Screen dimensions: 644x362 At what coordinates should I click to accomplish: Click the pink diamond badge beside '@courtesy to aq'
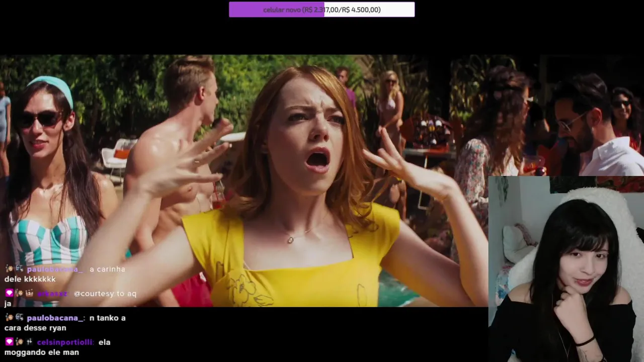tap(9, 293)
